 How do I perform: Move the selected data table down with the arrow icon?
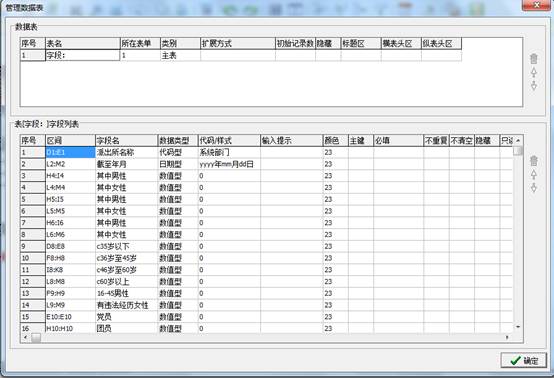(534, 85)
